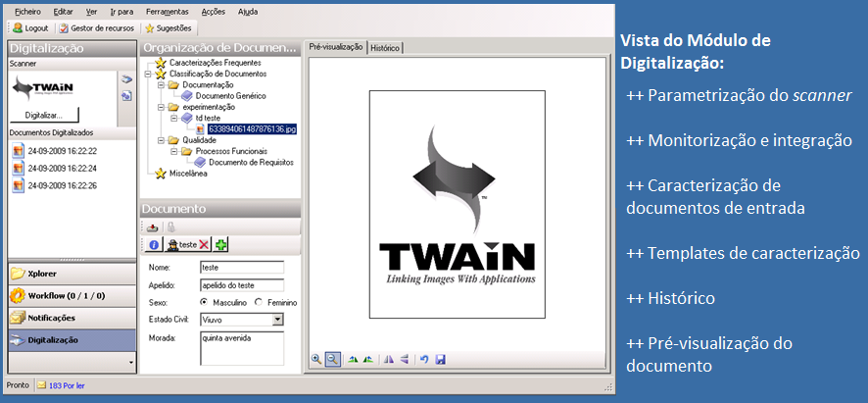Click the greyed padlock icon
868x403 pixels.
coord(171,227)
